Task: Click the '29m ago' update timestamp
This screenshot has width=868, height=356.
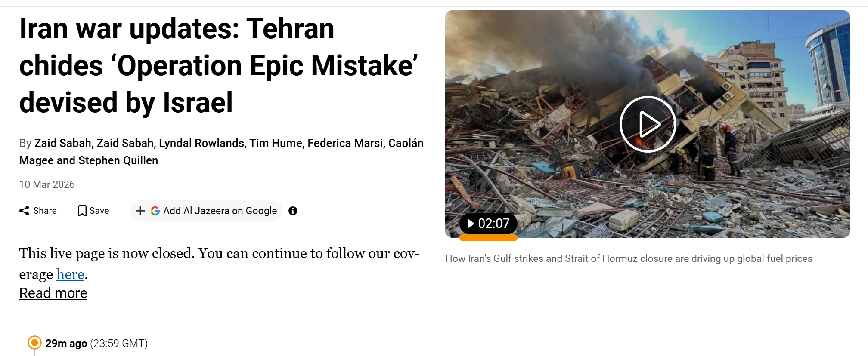Action: pos(66,343)
